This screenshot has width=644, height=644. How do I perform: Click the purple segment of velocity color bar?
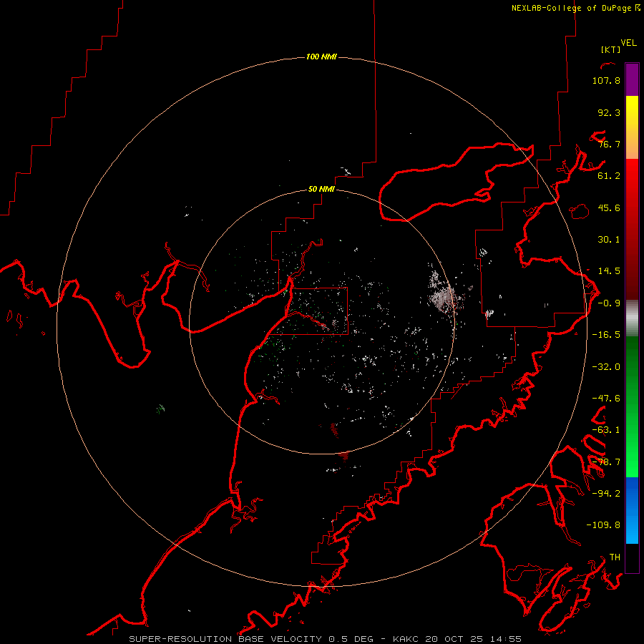pyautogui.click(x=632, y=79)
